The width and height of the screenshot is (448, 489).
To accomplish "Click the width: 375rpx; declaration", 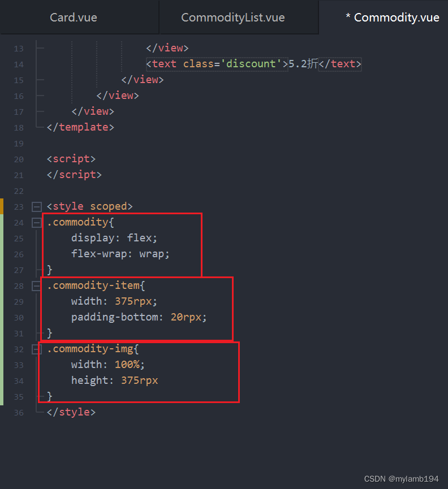I will pyautogui.click(x=114, y=301).
